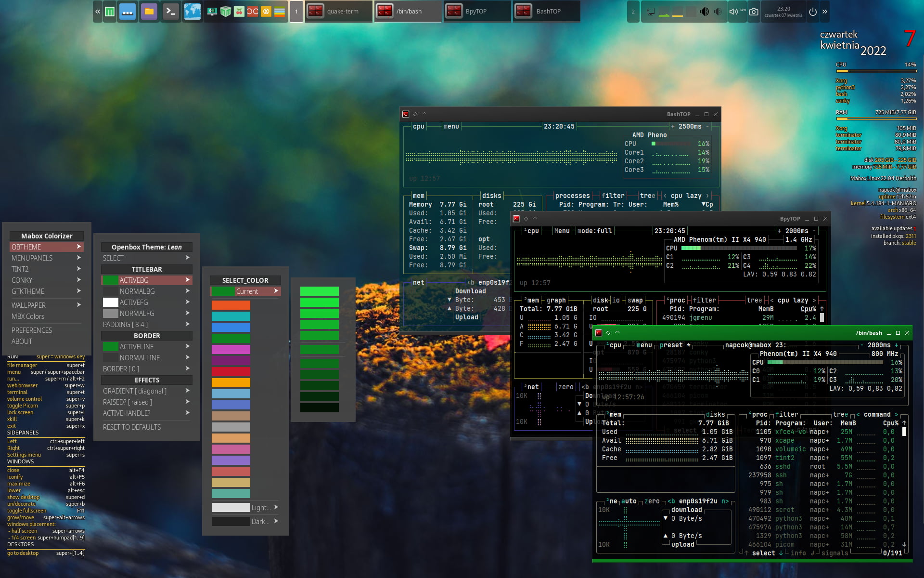Click the blue jgmenu launcher icon

127,11
